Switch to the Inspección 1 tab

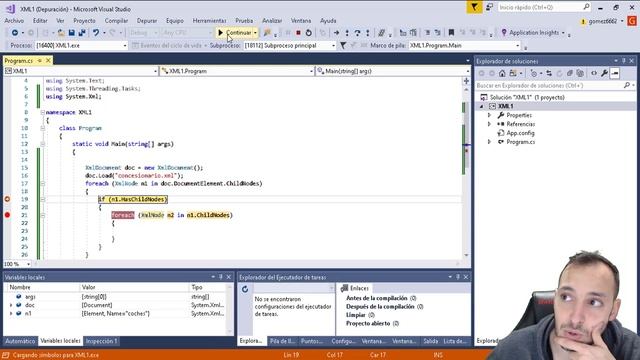[x=101, y=341]
